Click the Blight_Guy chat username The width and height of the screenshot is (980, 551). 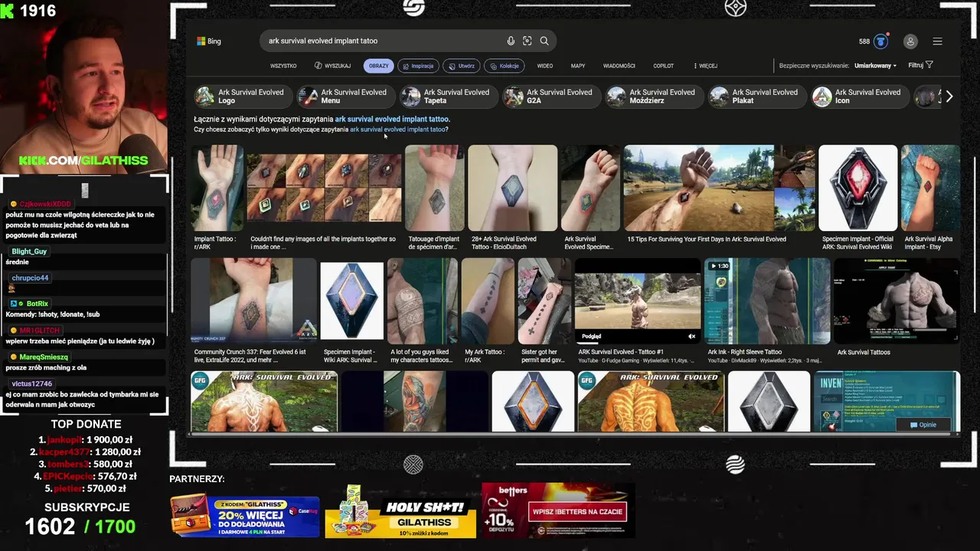(x=30, y=252)
